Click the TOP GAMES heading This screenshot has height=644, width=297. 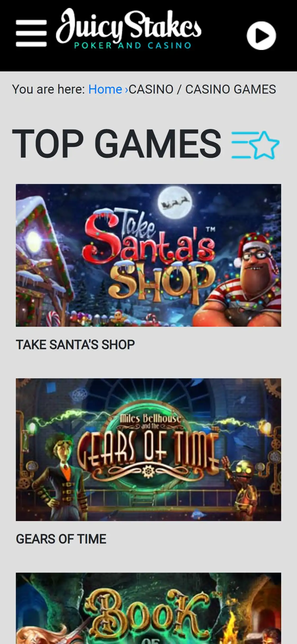116,144
